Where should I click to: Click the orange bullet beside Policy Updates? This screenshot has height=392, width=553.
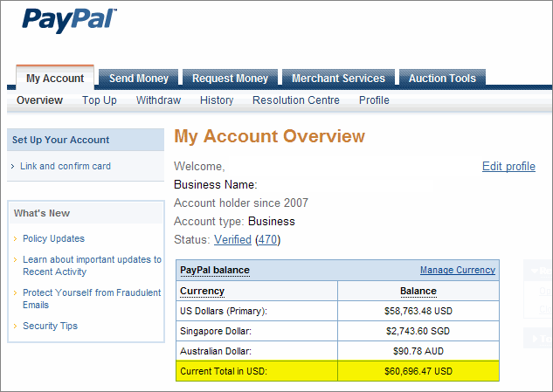pyautogui.click(x=15, y=239)
